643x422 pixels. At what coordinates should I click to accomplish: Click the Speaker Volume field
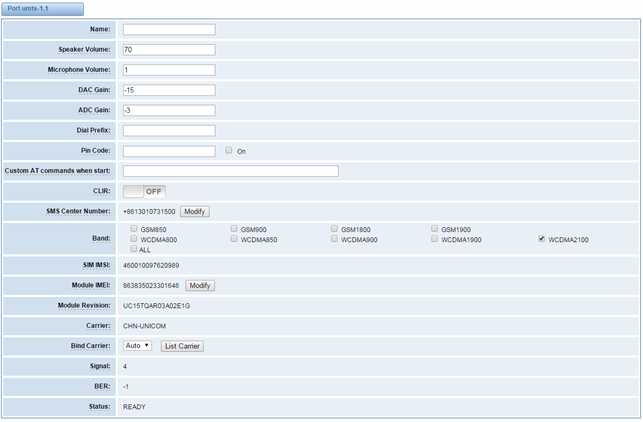[169, 50]
